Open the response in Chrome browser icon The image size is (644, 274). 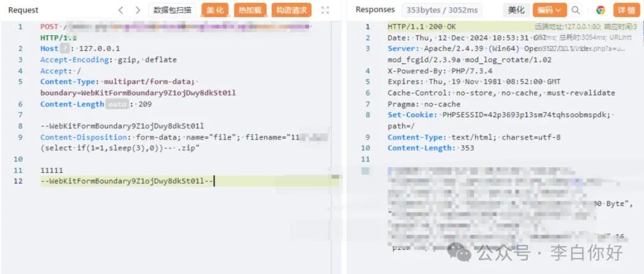click(x=600, y=10)
